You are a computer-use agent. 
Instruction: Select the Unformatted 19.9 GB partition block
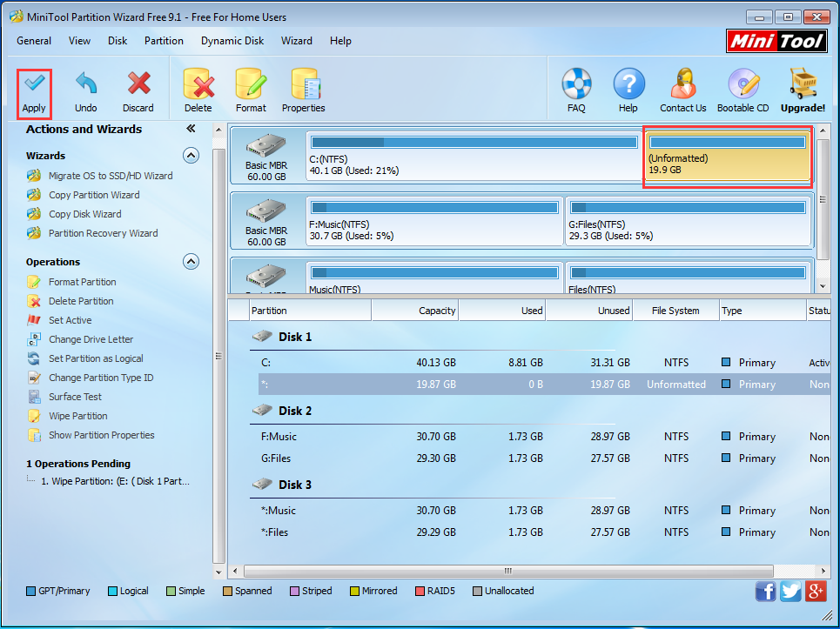click(x=728, y=157)
